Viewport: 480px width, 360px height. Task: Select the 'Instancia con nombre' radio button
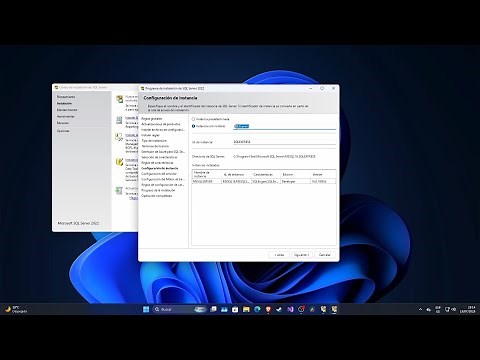coord(193,126)
